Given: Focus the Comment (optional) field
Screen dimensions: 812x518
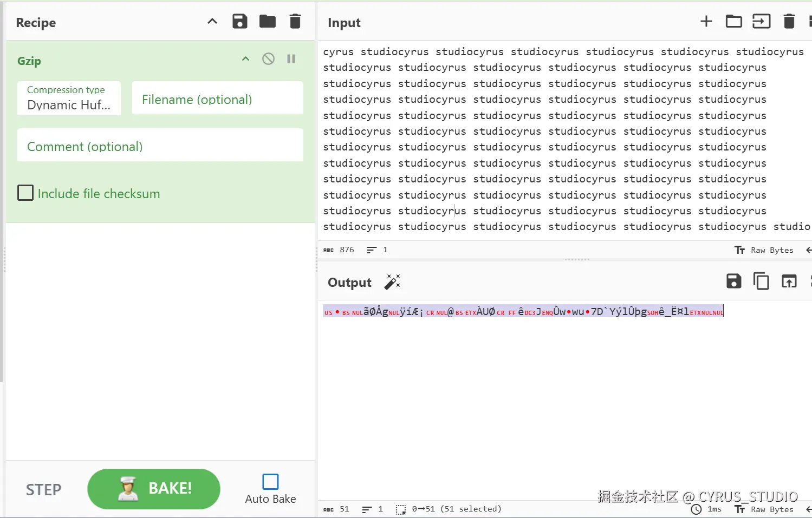Looking at the screenshot, I should pyautogui.click(x=160, y=145).
